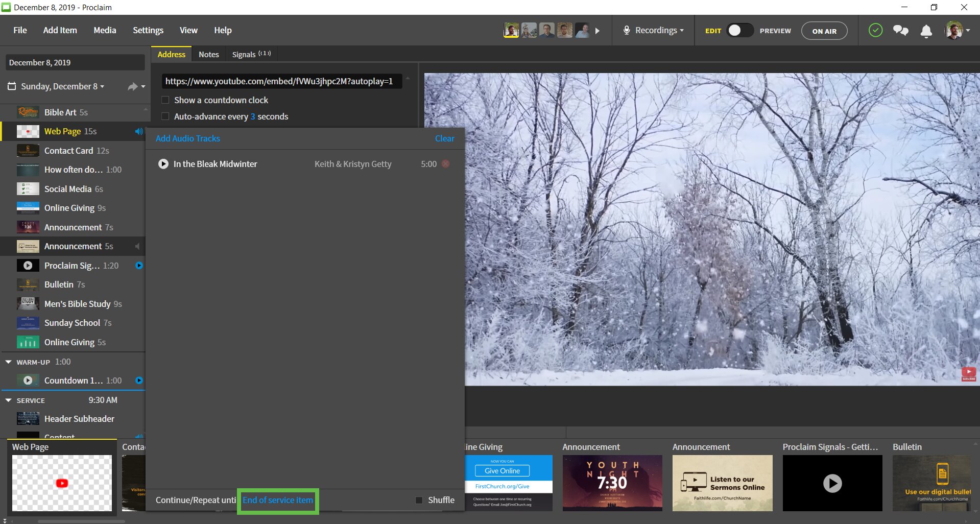Switch to the Notes tab
The height and width of the screenshot is (524, 980).
[208, 54]
